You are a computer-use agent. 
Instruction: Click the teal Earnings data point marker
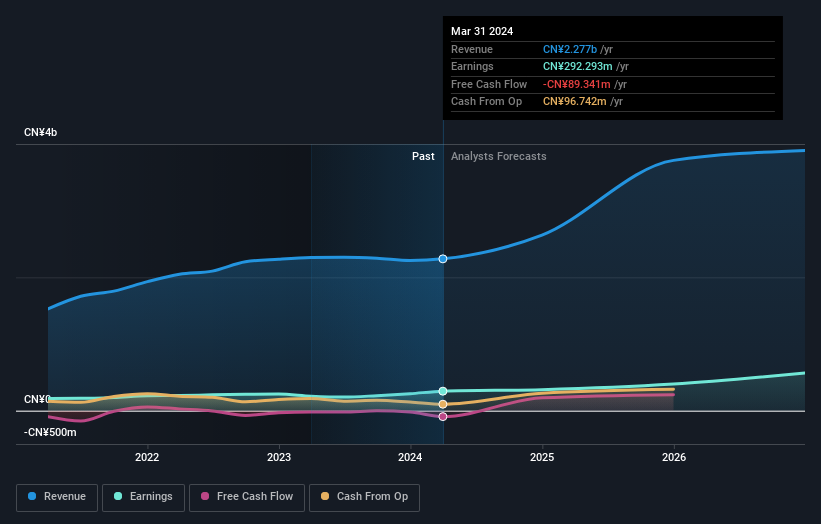443,391
